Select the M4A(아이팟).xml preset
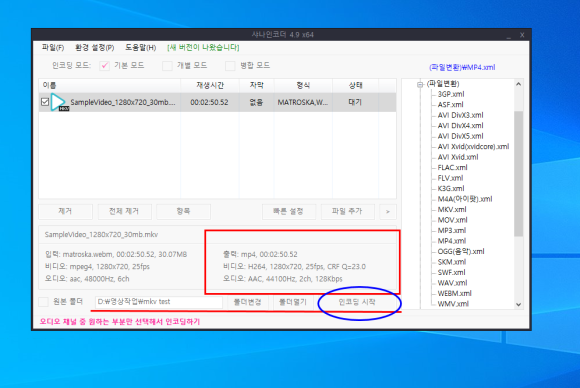Screen dimensions: 580x388 tap(465, 199)
